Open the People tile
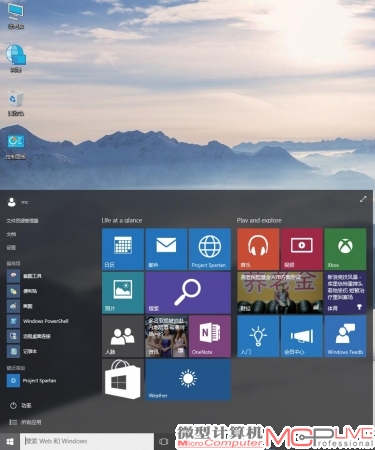 tap(123, 336)
